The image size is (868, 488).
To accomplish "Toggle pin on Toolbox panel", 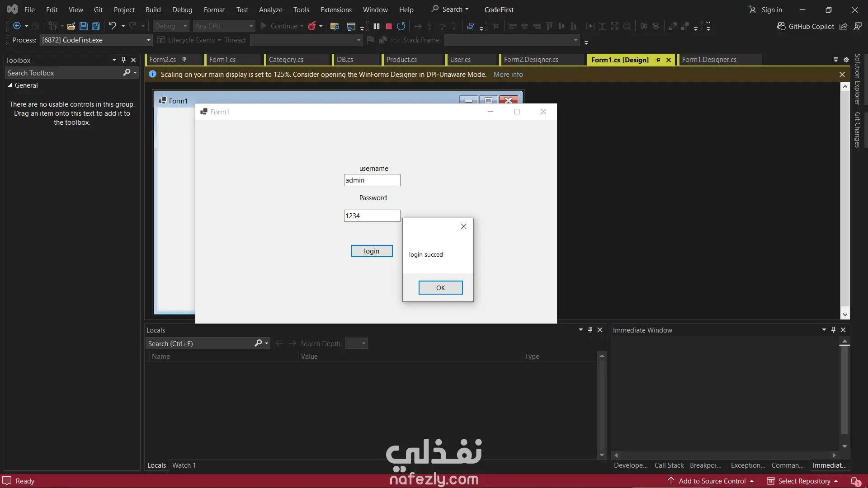I will click(x=123, y=60).
